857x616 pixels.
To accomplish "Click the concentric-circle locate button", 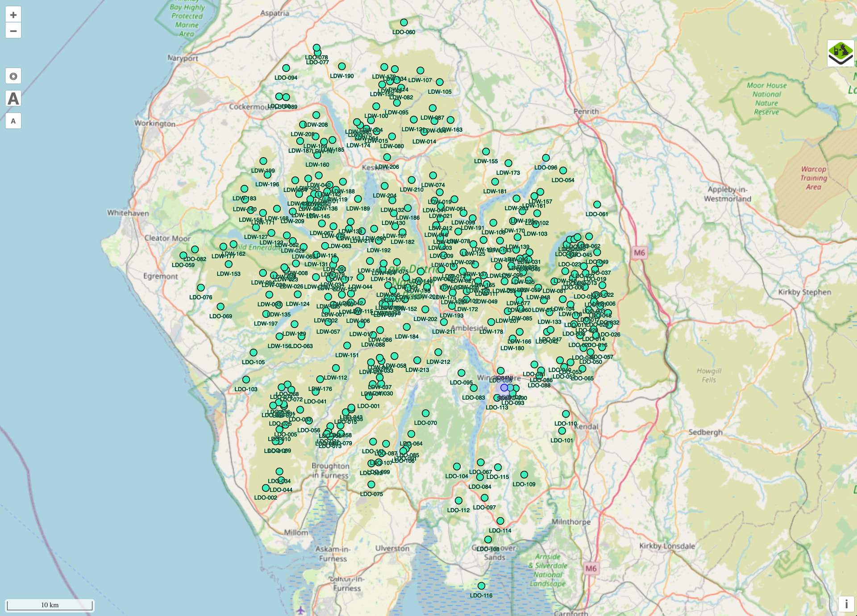I will 13,76.
